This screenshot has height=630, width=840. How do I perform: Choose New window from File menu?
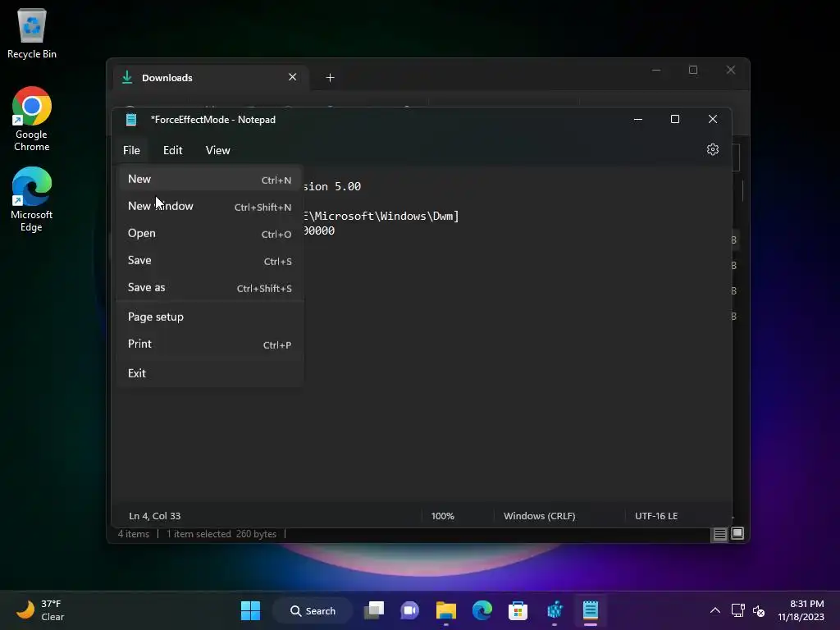click(210, 206)
